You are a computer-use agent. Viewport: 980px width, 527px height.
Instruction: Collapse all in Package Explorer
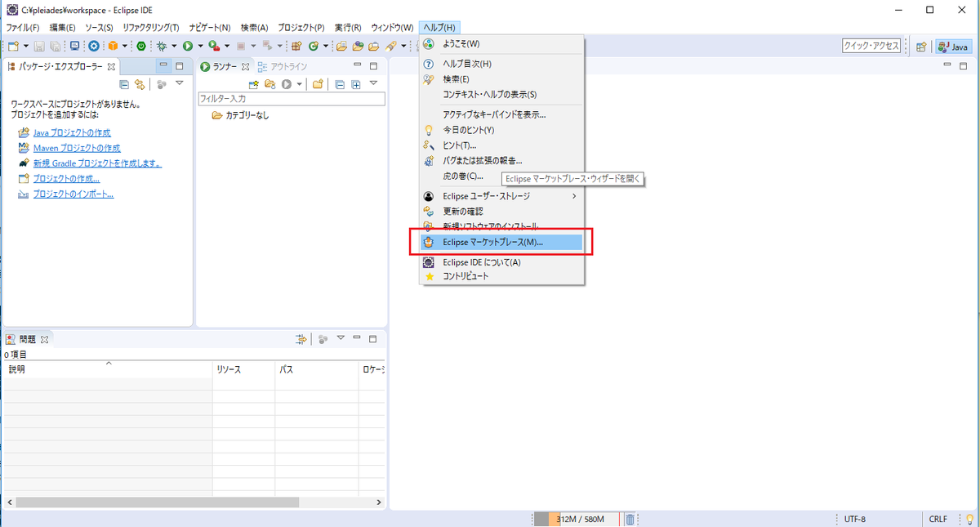[124, 84]
